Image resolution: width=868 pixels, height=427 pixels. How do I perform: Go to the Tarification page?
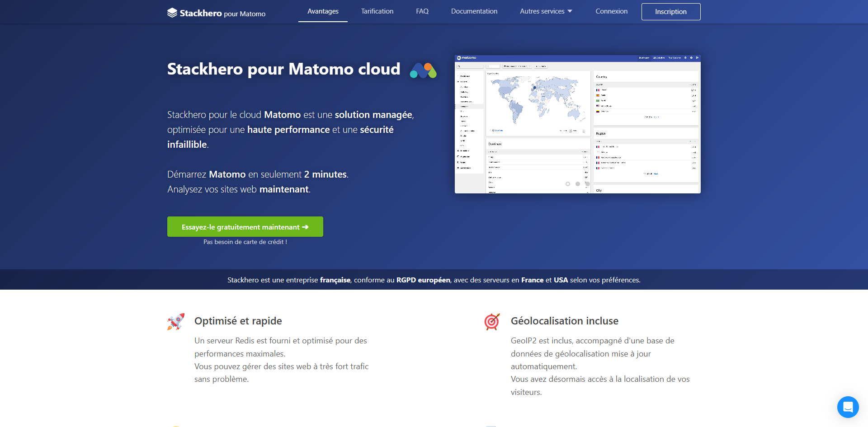coord(377,11)
